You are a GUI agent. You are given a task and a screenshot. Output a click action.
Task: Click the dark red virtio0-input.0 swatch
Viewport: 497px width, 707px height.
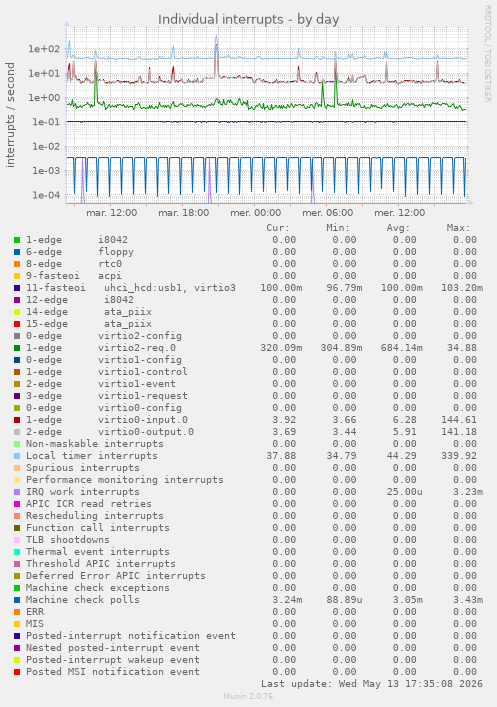coord(17,420)
